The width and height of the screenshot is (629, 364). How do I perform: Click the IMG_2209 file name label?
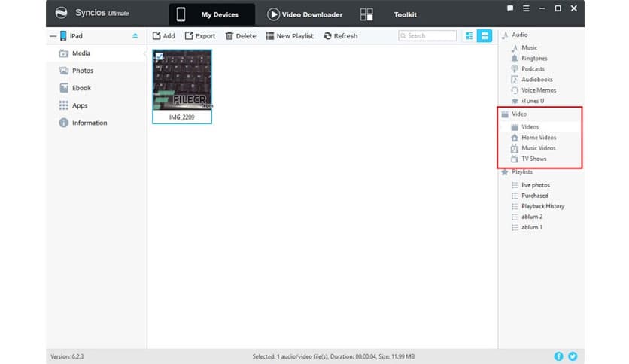click(182, 117)
